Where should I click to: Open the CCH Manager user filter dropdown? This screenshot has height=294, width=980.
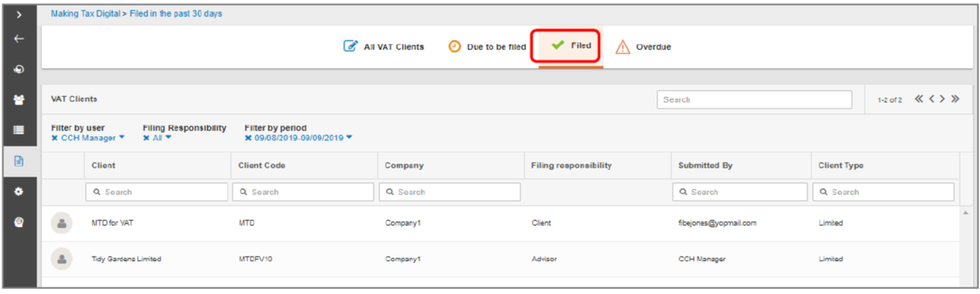[88, 138]
